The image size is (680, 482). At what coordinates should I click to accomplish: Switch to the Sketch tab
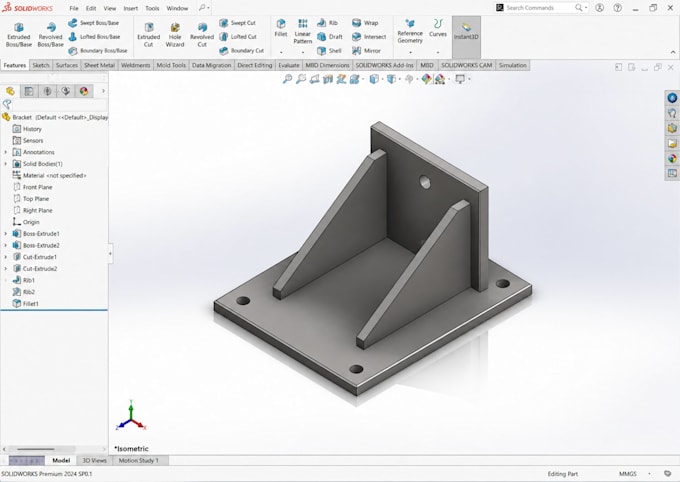41,66
